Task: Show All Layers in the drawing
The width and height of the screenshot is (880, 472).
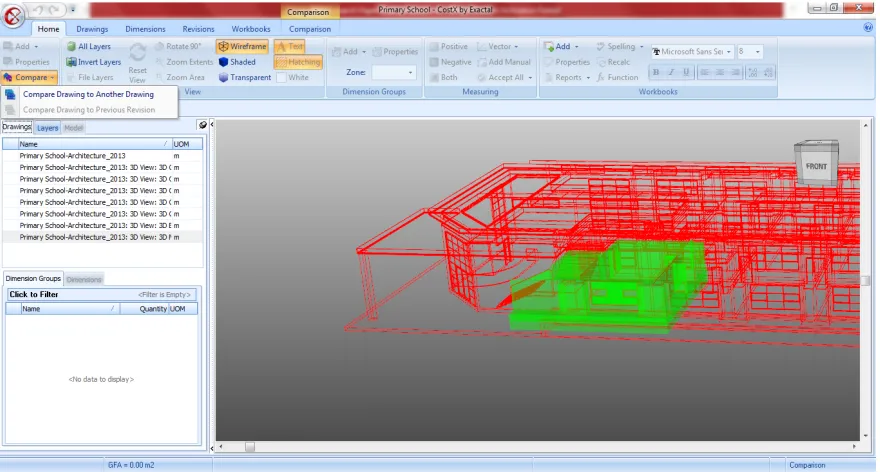Action: [x=89, y=47]
